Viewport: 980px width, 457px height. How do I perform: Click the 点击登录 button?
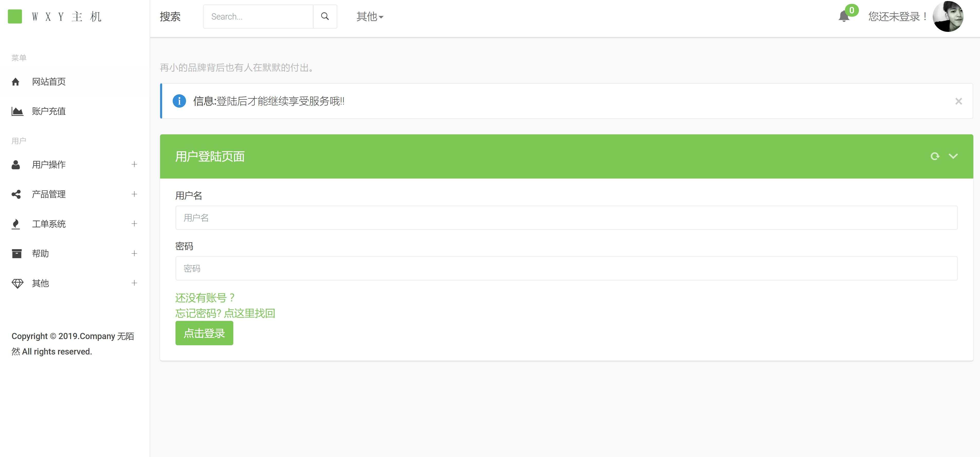[x=204, y=333]
